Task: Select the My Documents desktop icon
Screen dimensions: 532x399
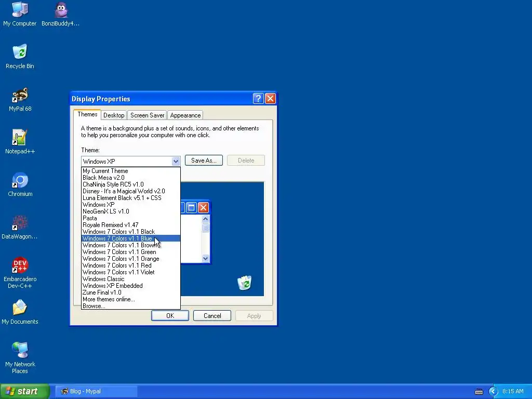Action: 20,312
